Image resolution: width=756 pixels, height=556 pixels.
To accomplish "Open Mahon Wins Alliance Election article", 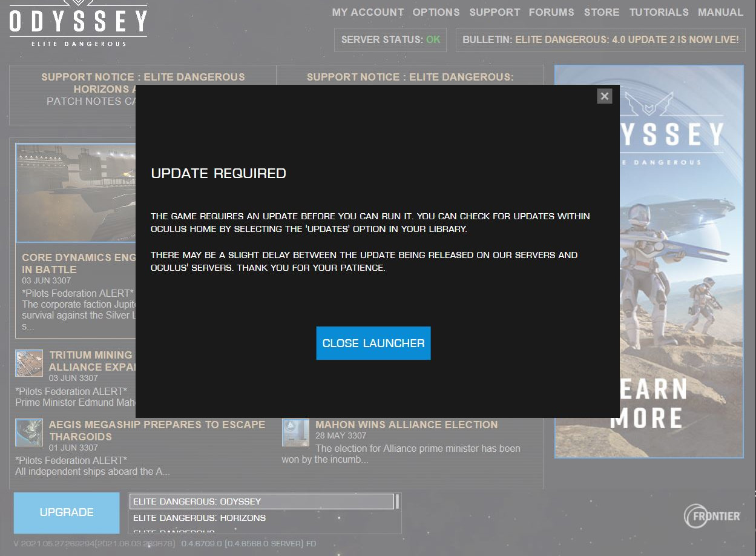I will (406, 425).
